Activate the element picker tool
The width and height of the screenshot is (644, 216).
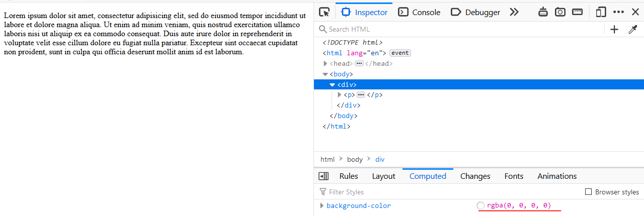tap(325, 12)
